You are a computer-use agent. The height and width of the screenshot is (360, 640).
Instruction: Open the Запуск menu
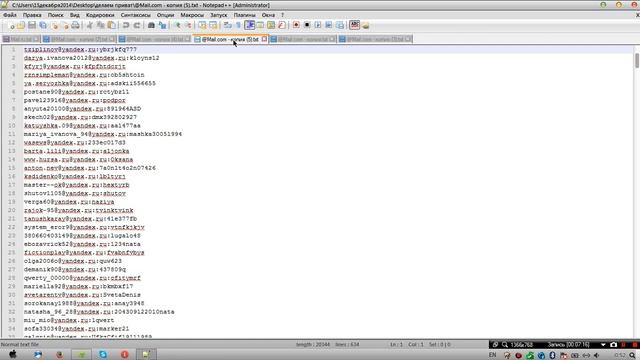(219, 15)
